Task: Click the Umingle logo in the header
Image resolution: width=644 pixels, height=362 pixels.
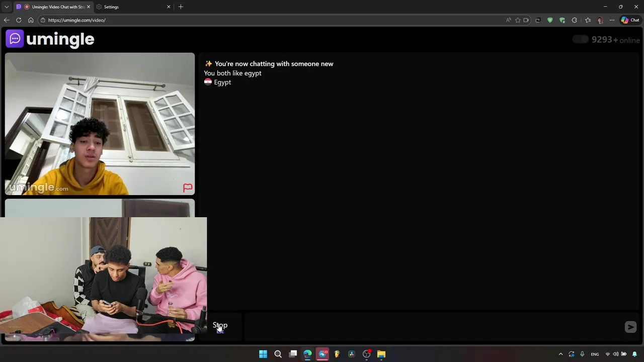Action: click(50, 39)
